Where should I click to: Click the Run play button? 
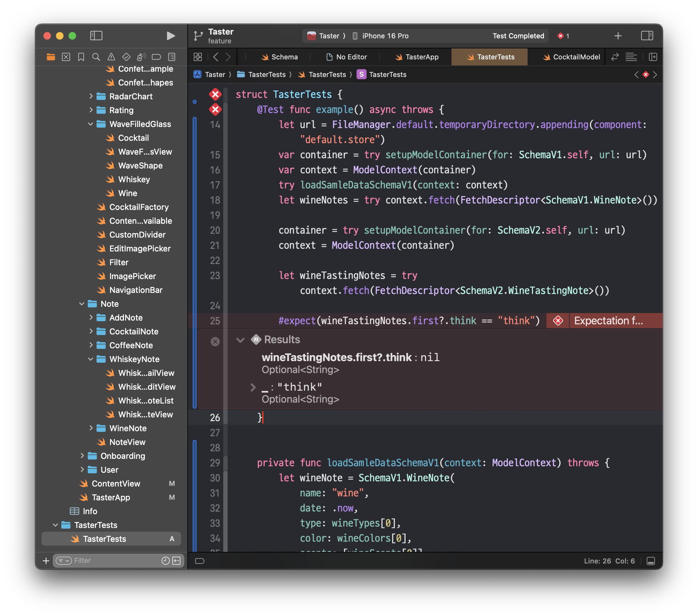point(171,36)
